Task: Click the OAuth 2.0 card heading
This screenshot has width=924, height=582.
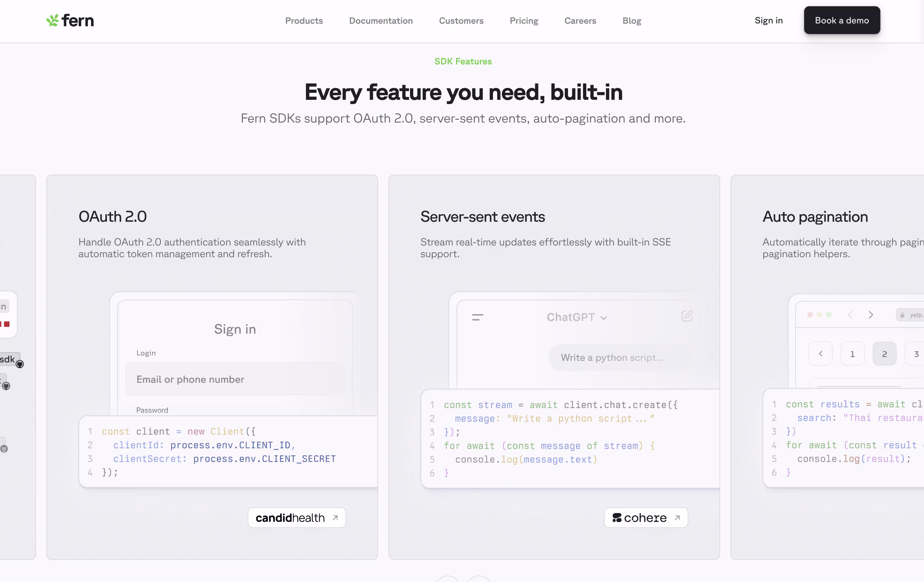Action: point(112,216)
